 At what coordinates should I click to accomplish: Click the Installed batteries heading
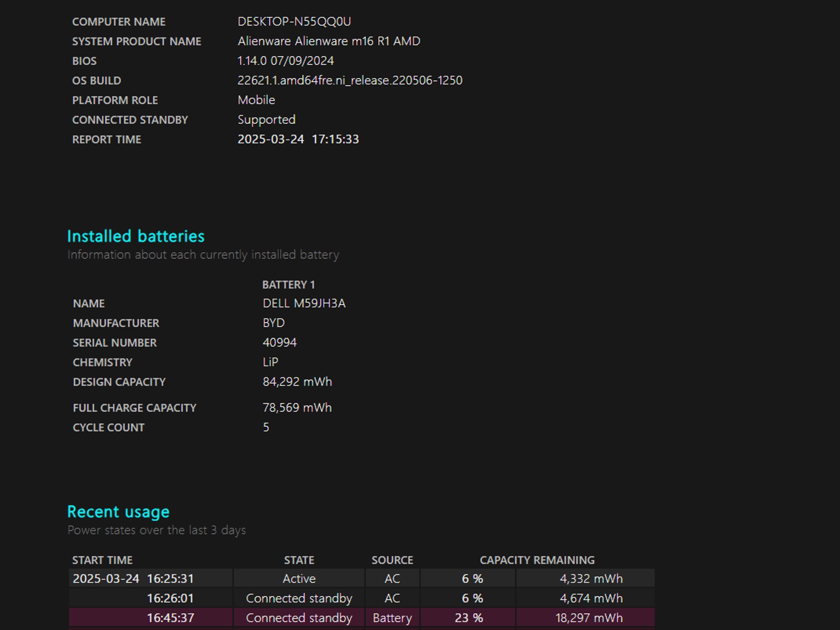pyautogui.click(x=136, y=236)
